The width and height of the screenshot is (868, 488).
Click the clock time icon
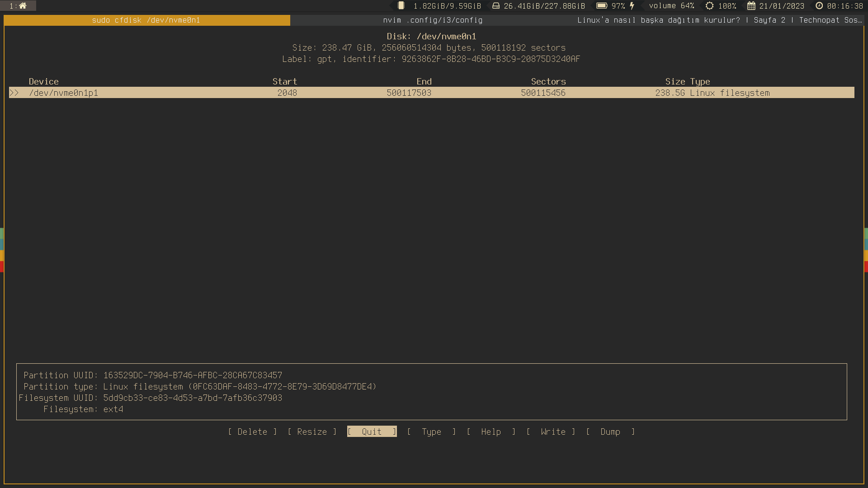coord(819,6)
